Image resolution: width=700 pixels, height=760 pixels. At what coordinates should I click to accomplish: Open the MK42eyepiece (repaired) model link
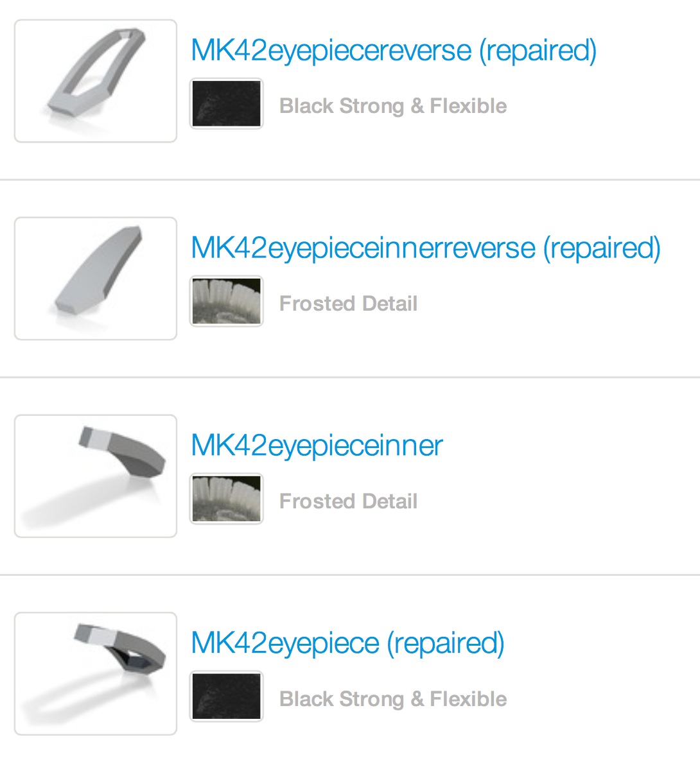[x=347, y=644]
